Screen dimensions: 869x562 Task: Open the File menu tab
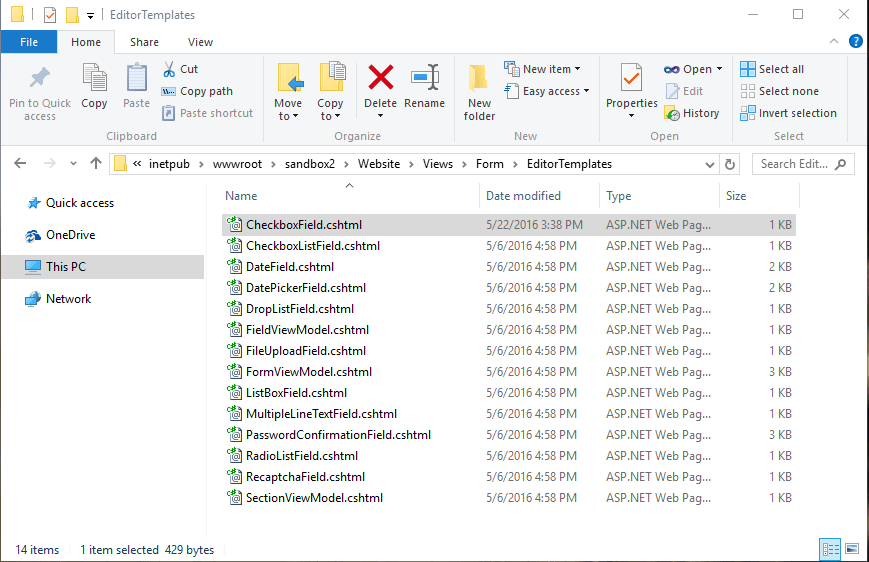click(29, 42)
